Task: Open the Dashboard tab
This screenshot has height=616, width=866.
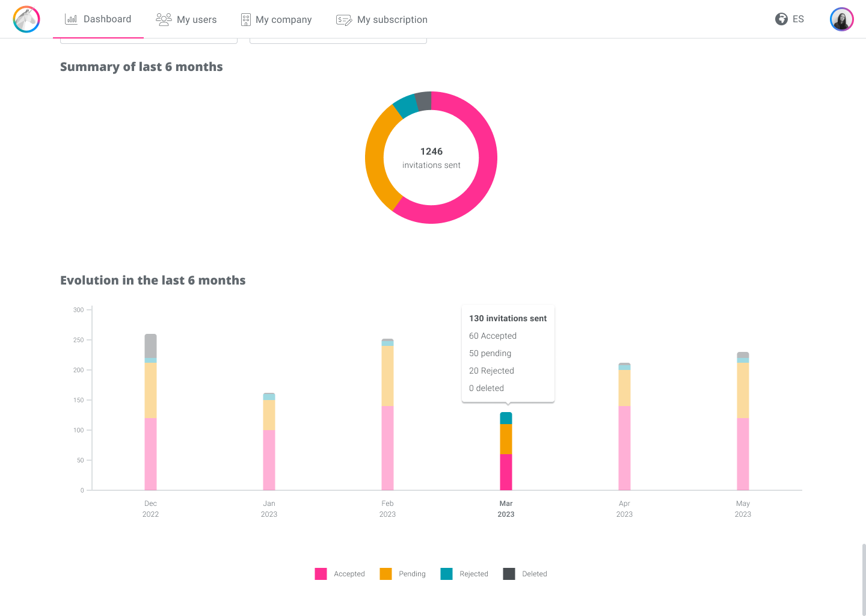Action: click(98, 19)
